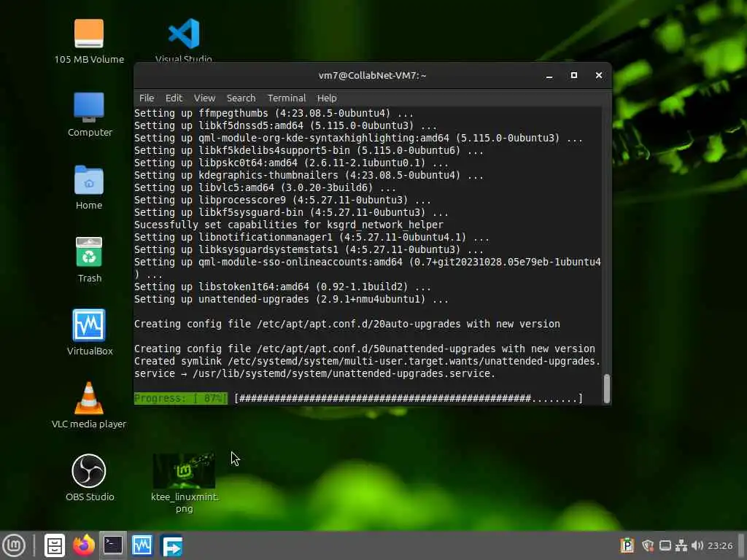Select the VLC media player desktop icon
The width and height of the screenshot is (747, 560).
[x=89, y=405]
